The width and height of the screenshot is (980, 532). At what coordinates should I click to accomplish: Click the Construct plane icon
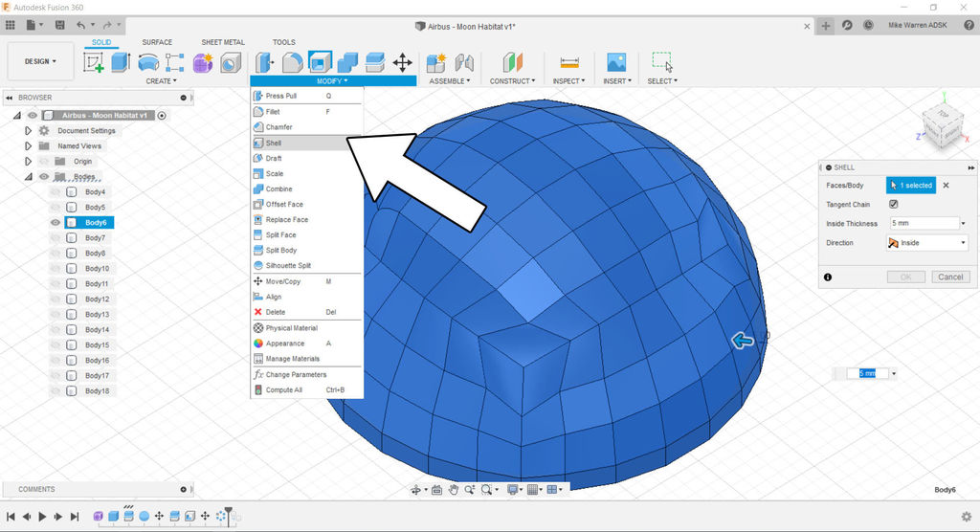coord(513,62)
